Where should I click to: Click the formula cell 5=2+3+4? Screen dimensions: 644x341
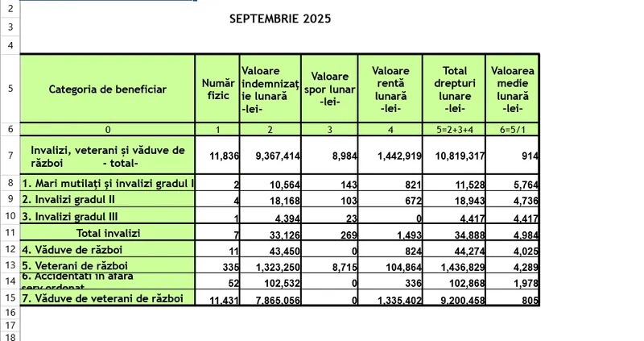(x=454, y=129)
